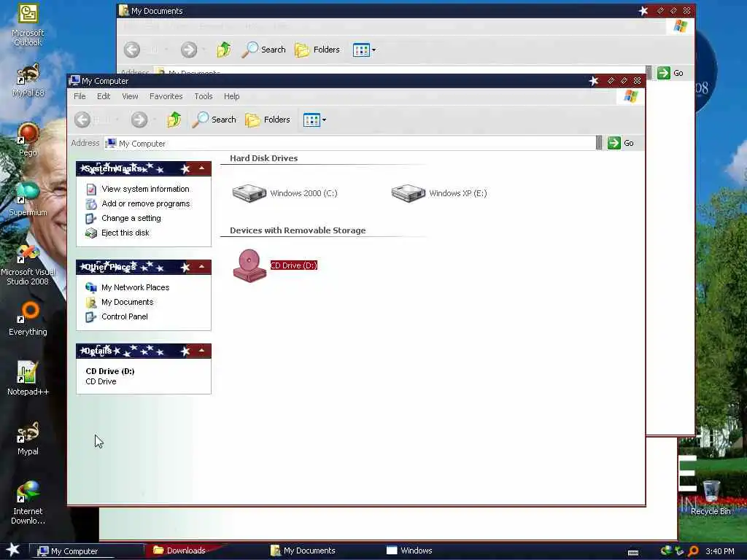Click Add or remove programs icon
The height and width of the screenshot is (560, 747).
point(91,204)
